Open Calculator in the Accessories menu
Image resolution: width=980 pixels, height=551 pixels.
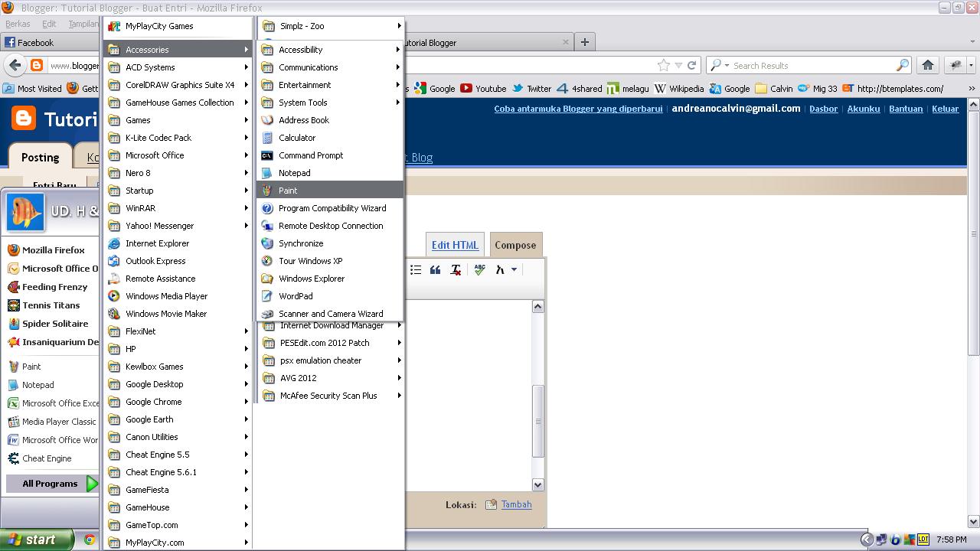[x=330, y=138]
